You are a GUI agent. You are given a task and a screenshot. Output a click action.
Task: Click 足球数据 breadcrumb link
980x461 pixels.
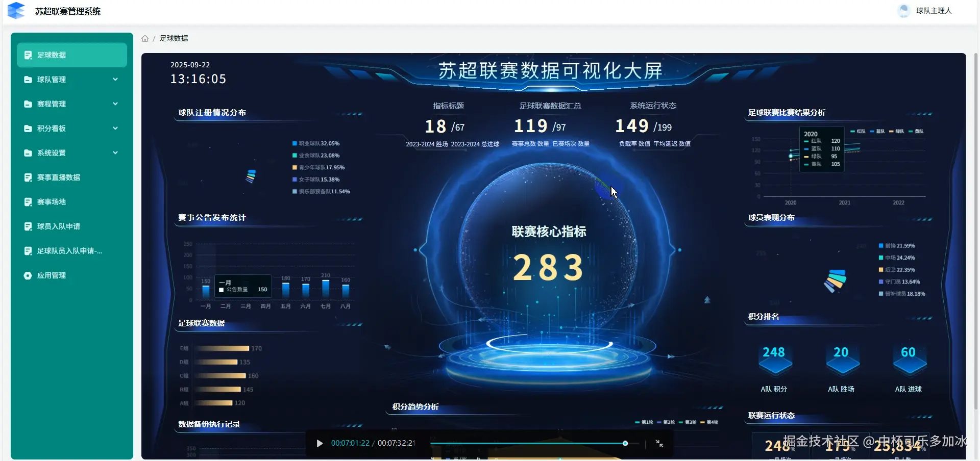click(174, 39)
